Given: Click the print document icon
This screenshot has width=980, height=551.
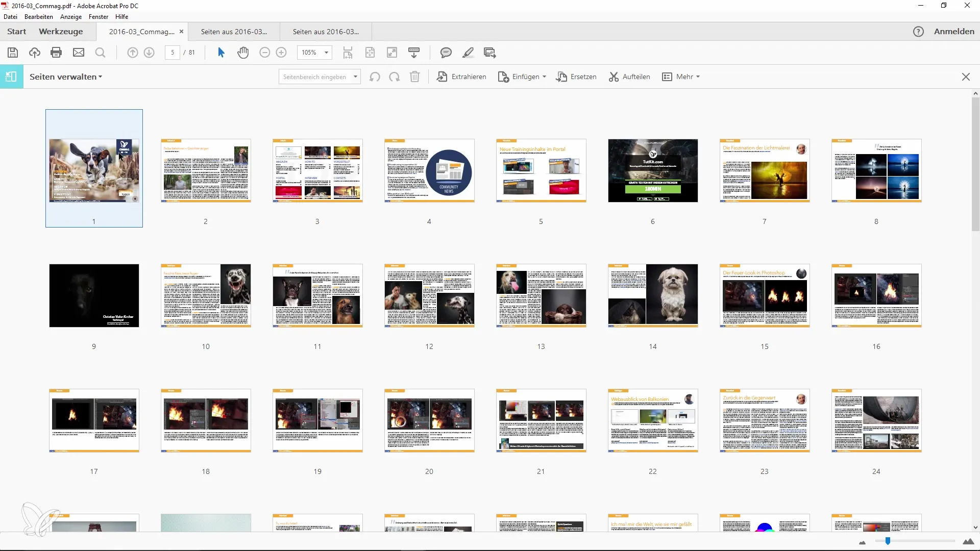Looking at the screenshot, I should 56,53.
